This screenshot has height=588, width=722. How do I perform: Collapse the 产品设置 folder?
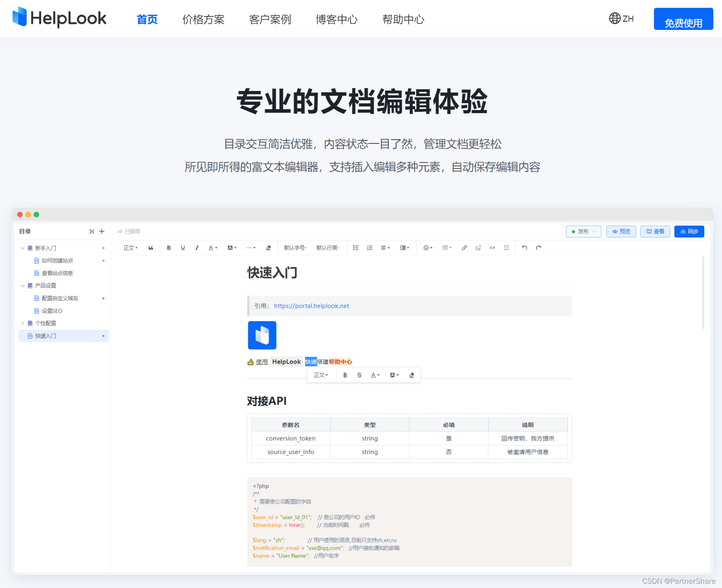[x=23, y=286]
